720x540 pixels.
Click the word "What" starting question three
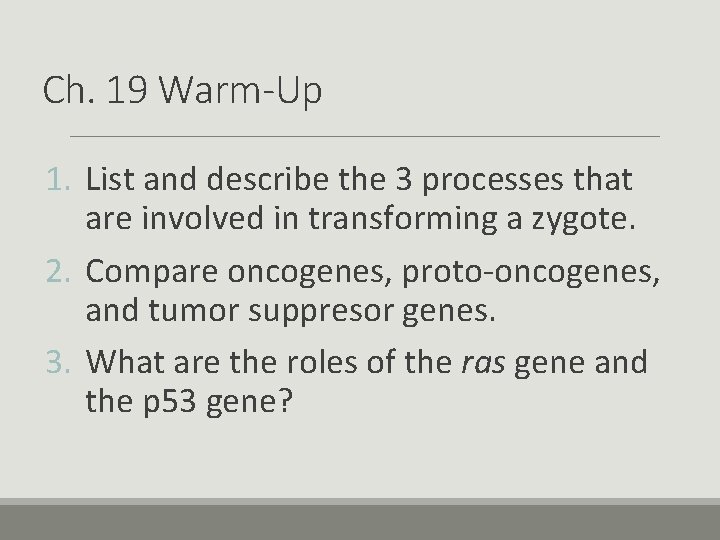coord(125,362)
